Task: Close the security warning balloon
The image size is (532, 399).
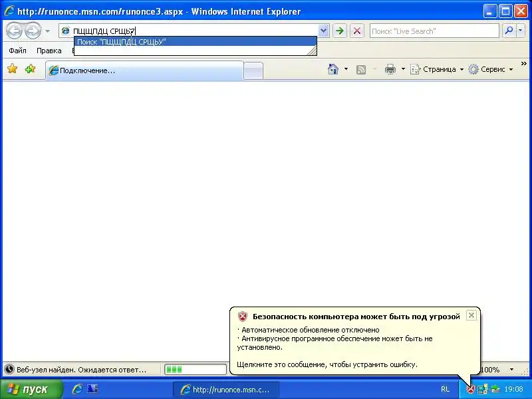Action: [471, 315]
